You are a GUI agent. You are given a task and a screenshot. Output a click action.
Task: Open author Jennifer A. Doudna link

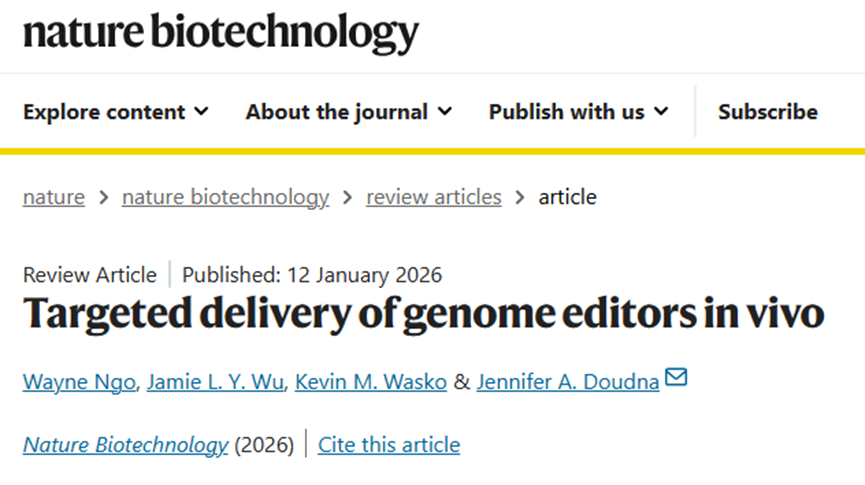[x=568, y=382]
